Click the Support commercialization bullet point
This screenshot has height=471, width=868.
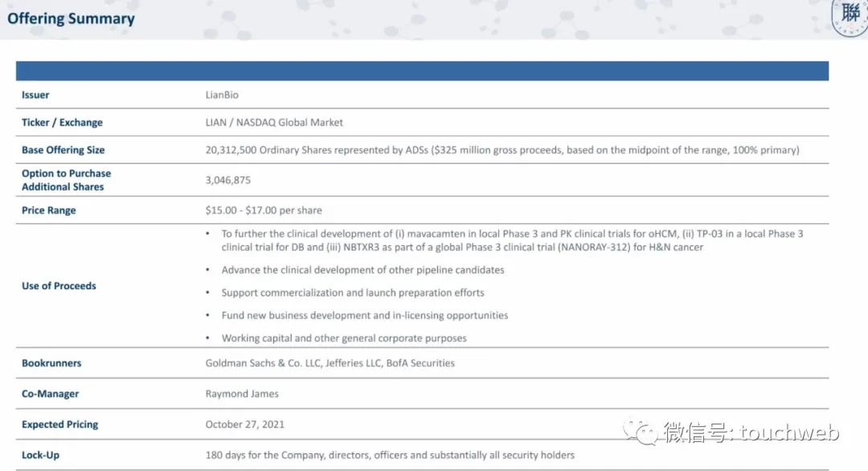click(x=353, y=293)
